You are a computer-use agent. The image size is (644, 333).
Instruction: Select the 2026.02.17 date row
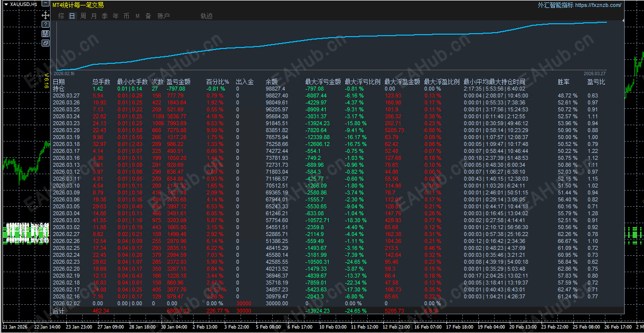click(x=66, y=289)
